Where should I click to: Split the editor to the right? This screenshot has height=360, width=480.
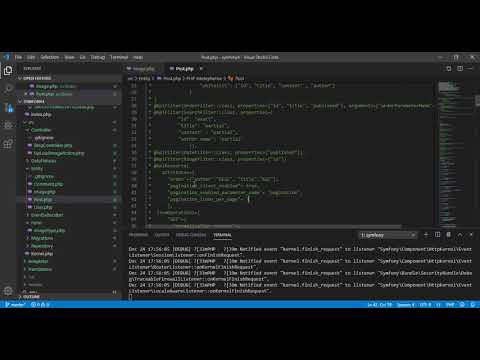[460, 69]
